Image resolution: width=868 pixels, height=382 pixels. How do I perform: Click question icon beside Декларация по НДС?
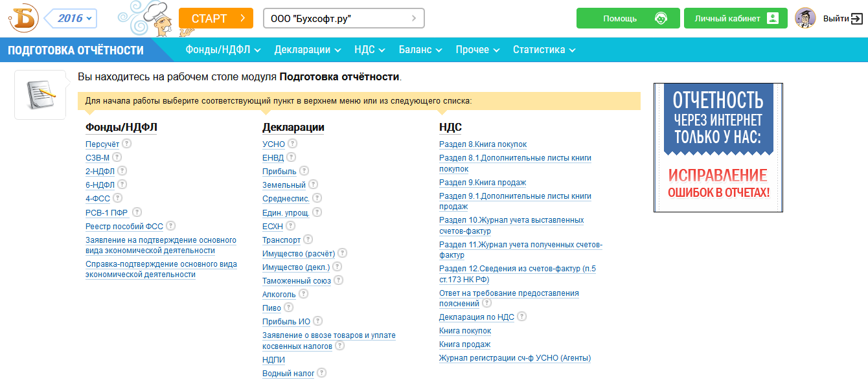point(522,317)
